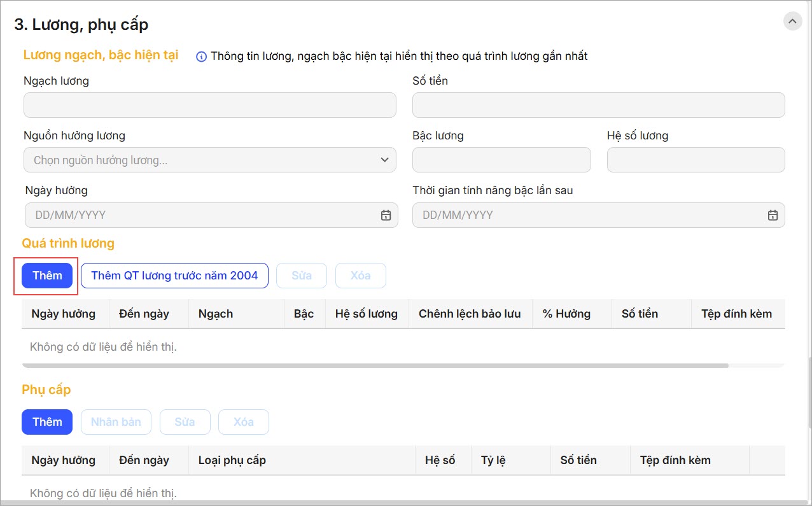The height and width of the screenshot is (506, 812).
Task: Click Xóa button in Phụ cấp section
Action: pyautogui.click(x=243, y=422)
